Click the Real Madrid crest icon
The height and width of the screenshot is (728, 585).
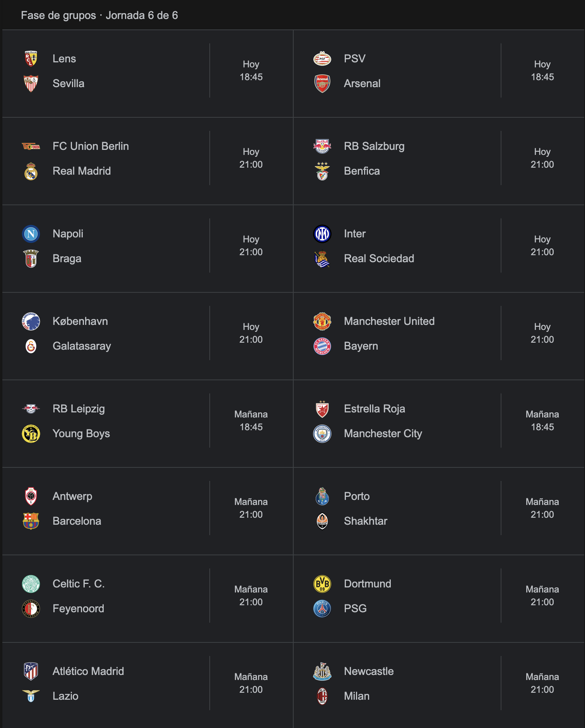tap(31, 171)
